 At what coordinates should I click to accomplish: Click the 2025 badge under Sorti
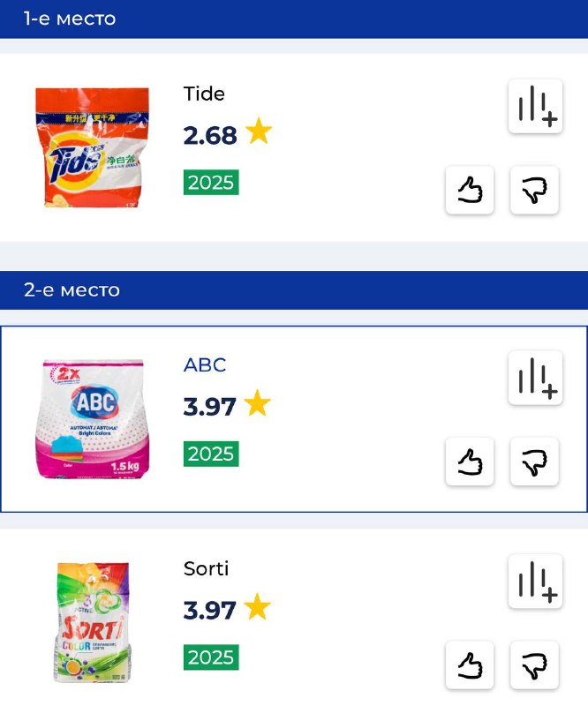coord(211,657)
